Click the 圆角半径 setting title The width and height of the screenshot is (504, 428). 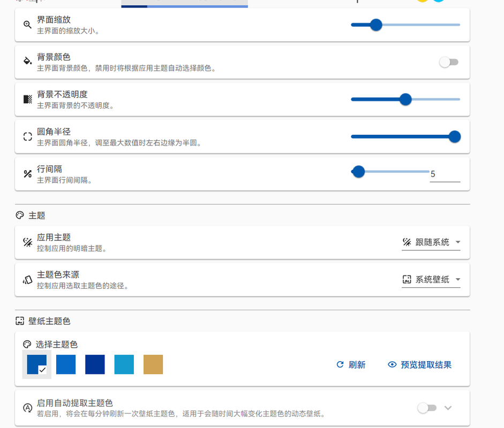point(54,131)
